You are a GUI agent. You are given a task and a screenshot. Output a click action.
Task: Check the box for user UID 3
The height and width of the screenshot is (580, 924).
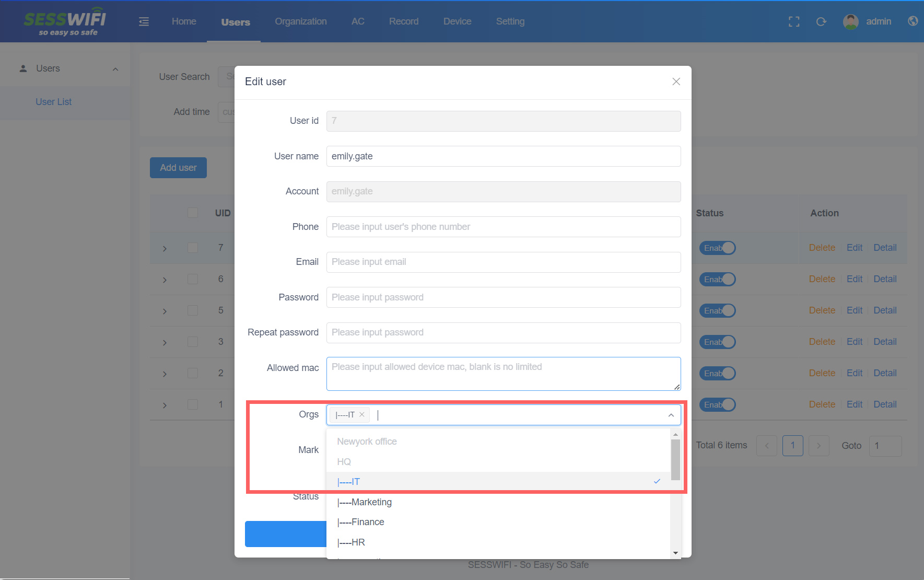tap(193, 342)
